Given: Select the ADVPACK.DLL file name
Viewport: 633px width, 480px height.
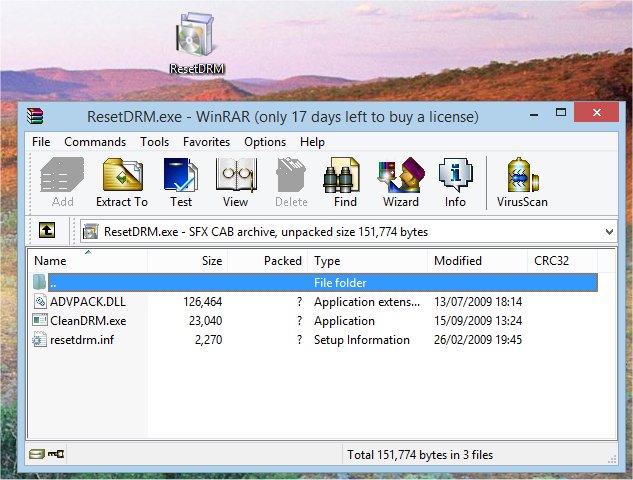Looking at the screenshot, I should click(x=88, y=302).
